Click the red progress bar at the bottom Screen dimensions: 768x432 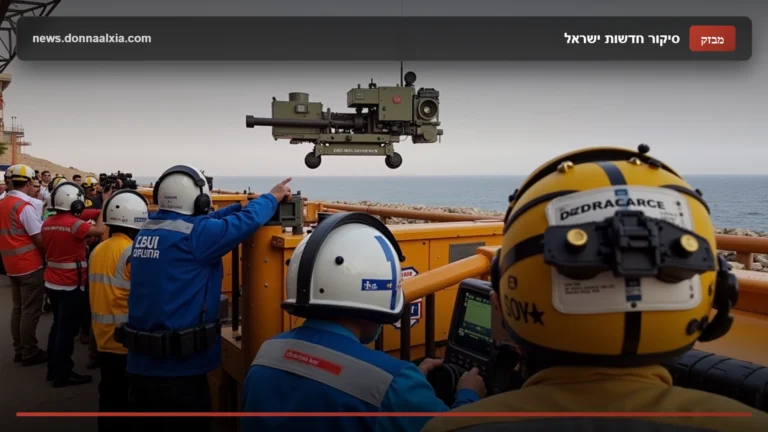click(x=384, y=414)
